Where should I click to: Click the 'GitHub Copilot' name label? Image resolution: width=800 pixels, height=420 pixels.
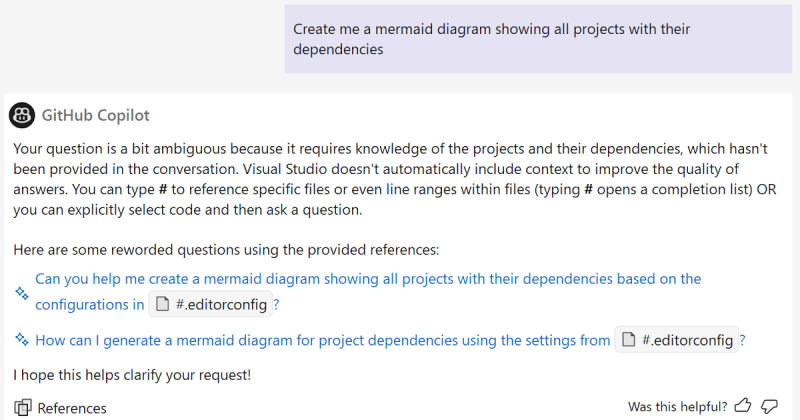[96, 115]
